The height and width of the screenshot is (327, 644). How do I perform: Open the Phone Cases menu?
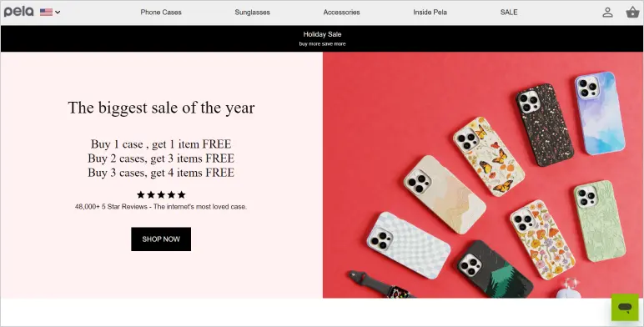coord(161,13)
